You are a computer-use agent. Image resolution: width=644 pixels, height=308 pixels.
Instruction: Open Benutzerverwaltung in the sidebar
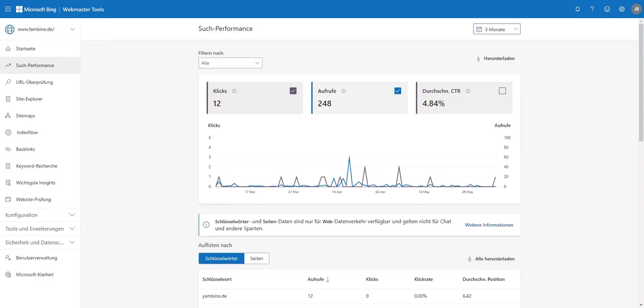(40, 258)
